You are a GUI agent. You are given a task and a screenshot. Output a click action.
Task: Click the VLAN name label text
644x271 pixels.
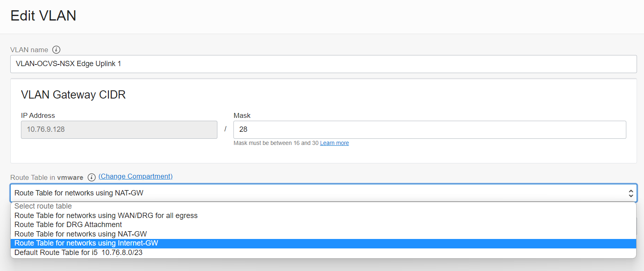(x=29, y=50)
